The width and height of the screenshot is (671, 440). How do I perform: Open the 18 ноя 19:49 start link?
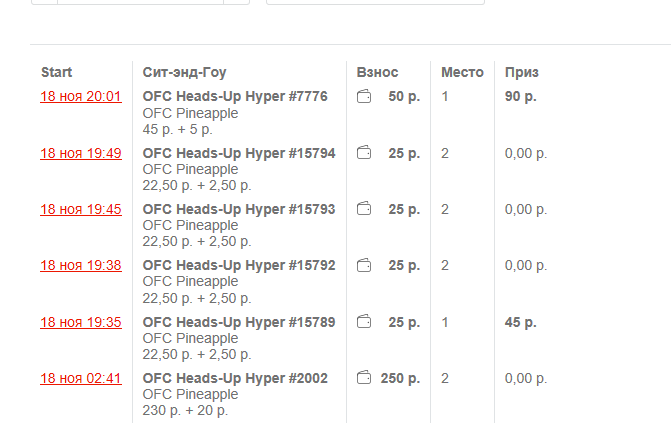click(81, 153)
